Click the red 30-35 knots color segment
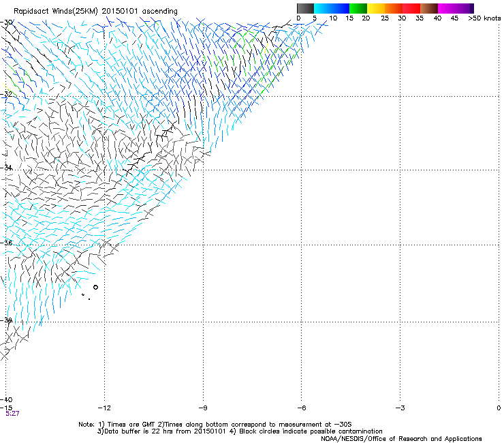This screenshot has width=504, height=443. click(x=411, y=8)
